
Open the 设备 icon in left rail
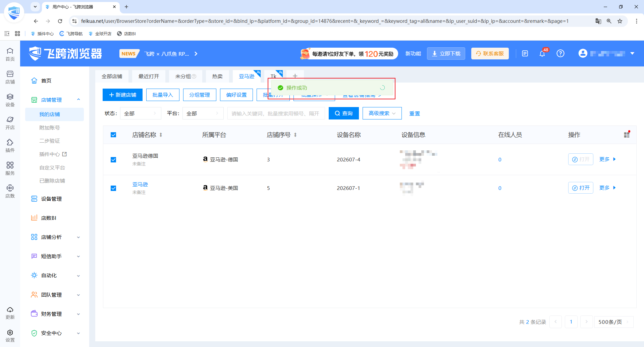tap(10, 100)
